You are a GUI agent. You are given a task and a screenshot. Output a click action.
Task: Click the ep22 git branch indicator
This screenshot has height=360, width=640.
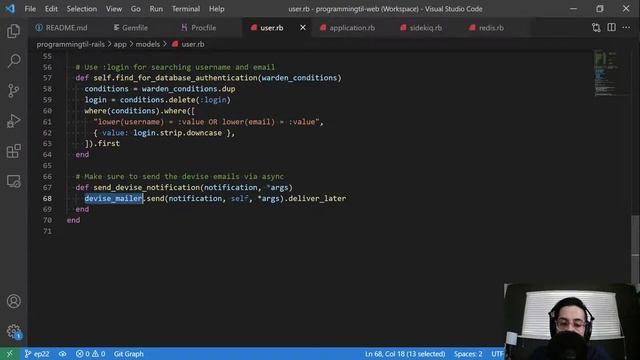37,354
